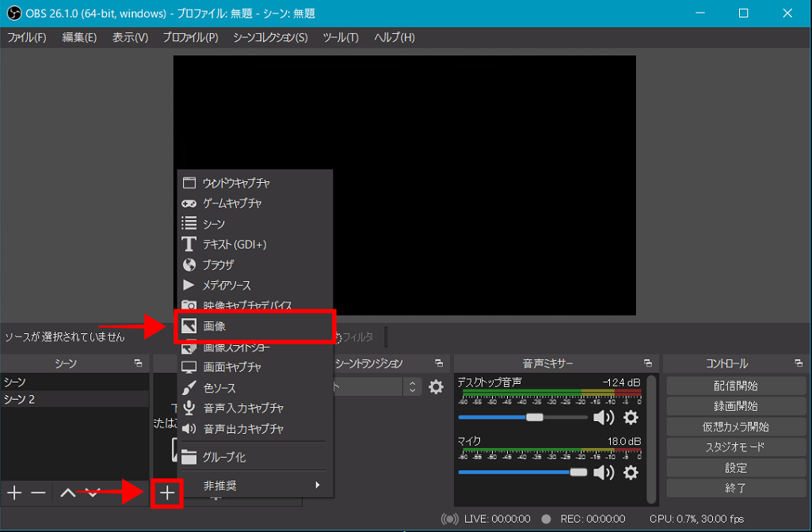Adjust マイク volume slider
The width and height of the screenshot is (812, 532).
point(523,472)
